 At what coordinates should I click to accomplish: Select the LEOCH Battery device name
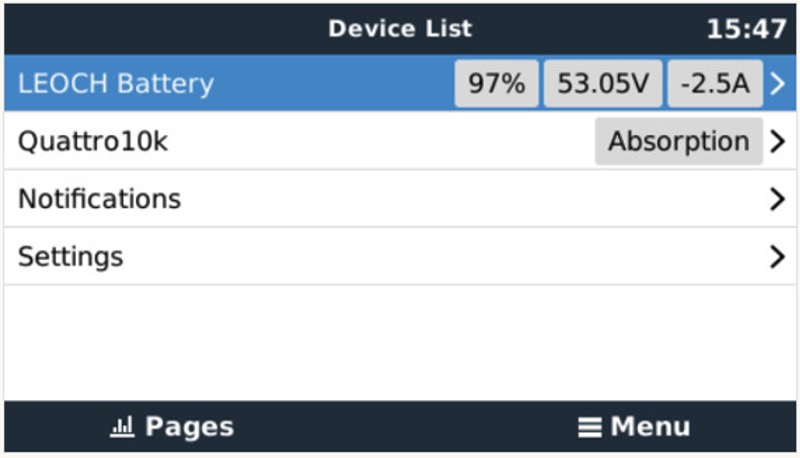116,83
